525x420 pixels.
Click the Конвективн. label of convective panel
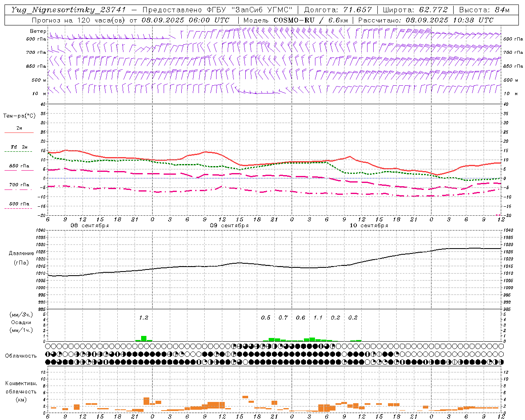tap(21, 383)
